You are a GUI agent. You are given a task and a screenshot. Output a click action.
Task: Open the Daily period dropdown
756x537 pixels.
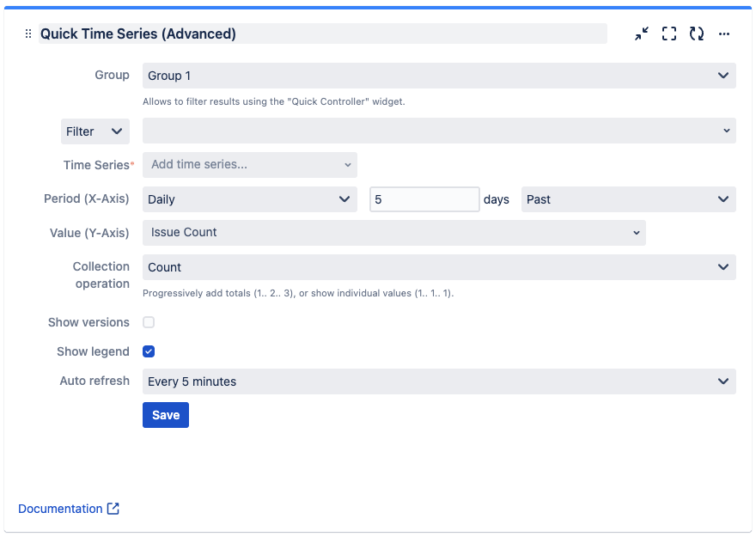pos(250,199)
